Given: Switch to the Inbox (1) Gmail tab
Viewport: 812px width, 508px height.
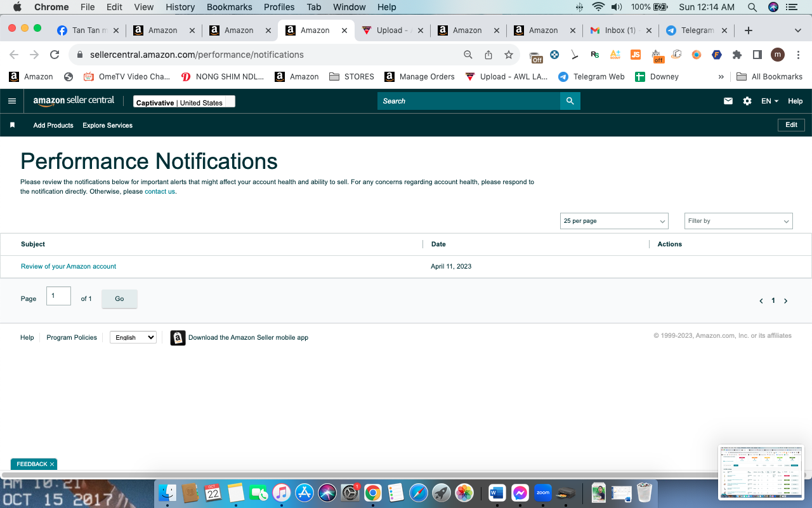Looking at the screenshot, I should coord(620,30).
